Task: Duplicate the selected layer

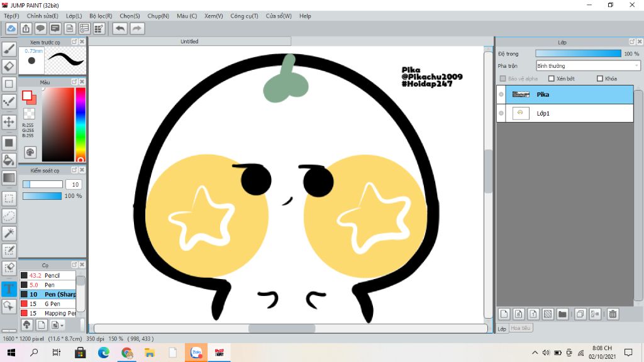Action: point(580,314)
